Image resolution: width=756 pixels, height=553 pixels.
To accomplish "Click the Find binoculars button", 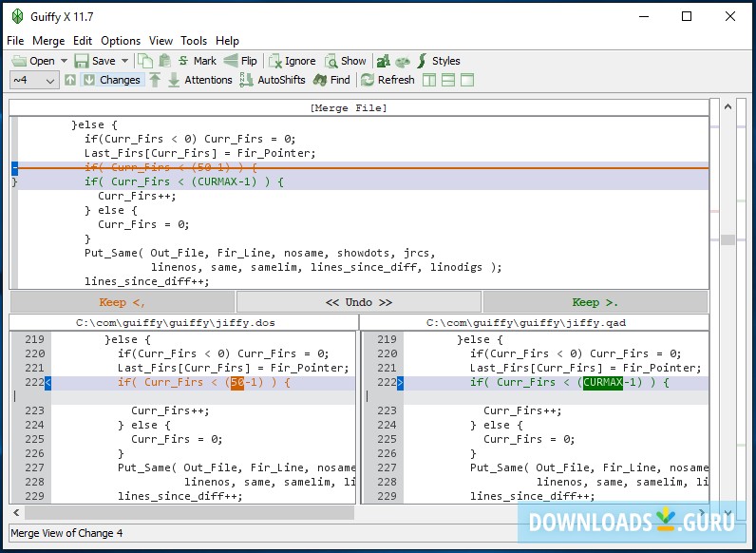I will (x=331, y=80).
